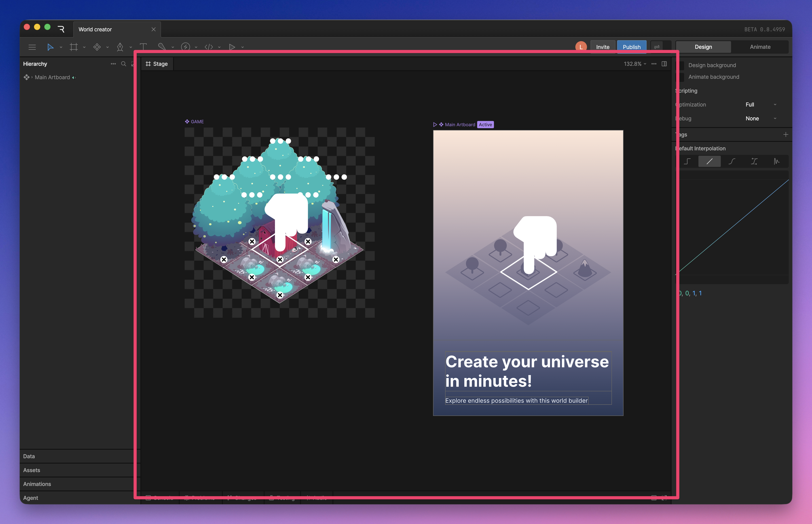This screenshot has height=524, width=812.
Task: Open the 132.8% zoom dropdown
Action: point(635,64)
